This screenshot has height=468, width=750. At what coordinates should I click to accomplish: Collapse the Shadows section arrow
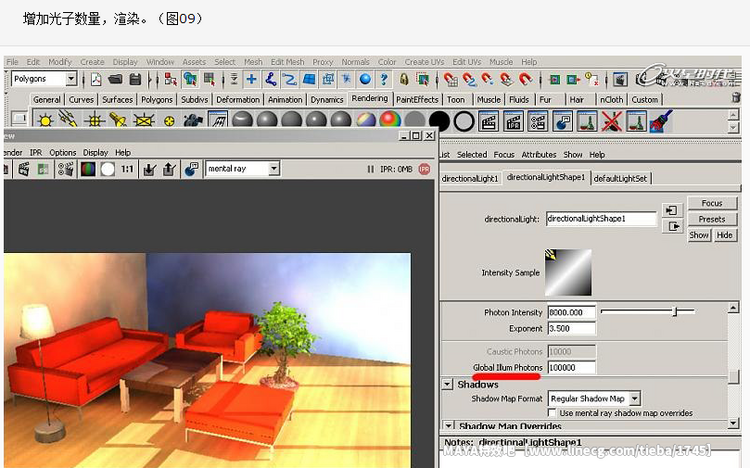pyautogui.click(x=447, y=384)
